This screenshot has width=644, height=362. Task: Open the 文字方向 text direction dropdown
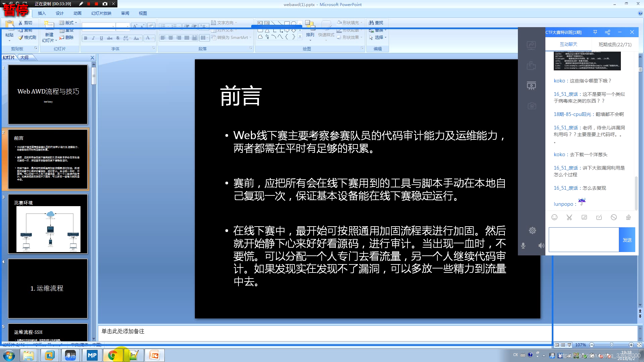[225, 23]
